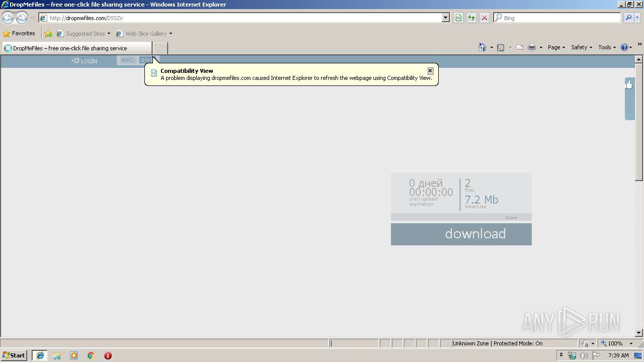Viewport: 644px width, 362px height.
Task: Click the volume speaker tray icon
Action: (584, 355)
